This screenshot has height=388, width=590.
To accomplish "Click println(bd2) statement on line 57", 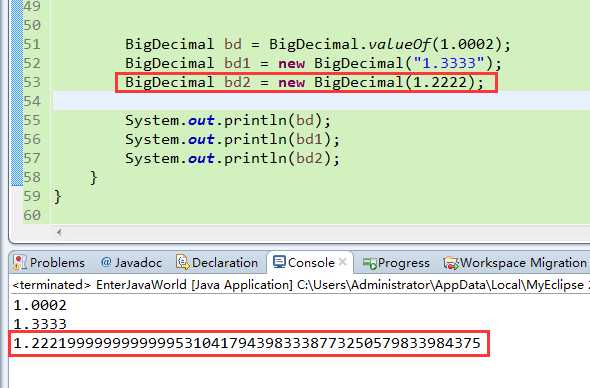I will [x=233, y=158].
